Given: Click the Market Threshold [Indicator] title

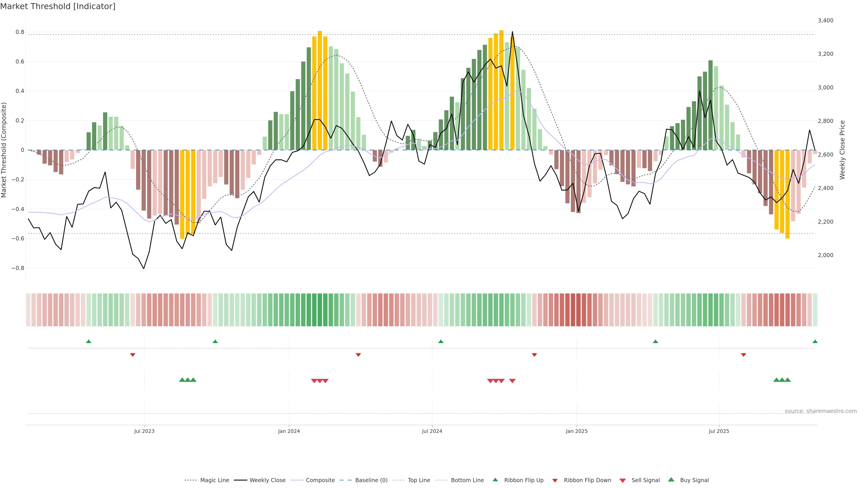Looking at the screenshot, I should [58, 6].
